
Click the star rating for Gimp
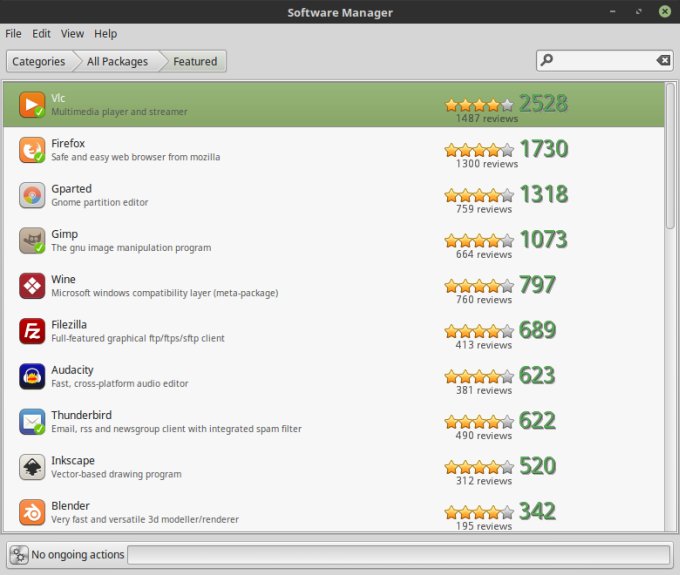coord(479,241)
